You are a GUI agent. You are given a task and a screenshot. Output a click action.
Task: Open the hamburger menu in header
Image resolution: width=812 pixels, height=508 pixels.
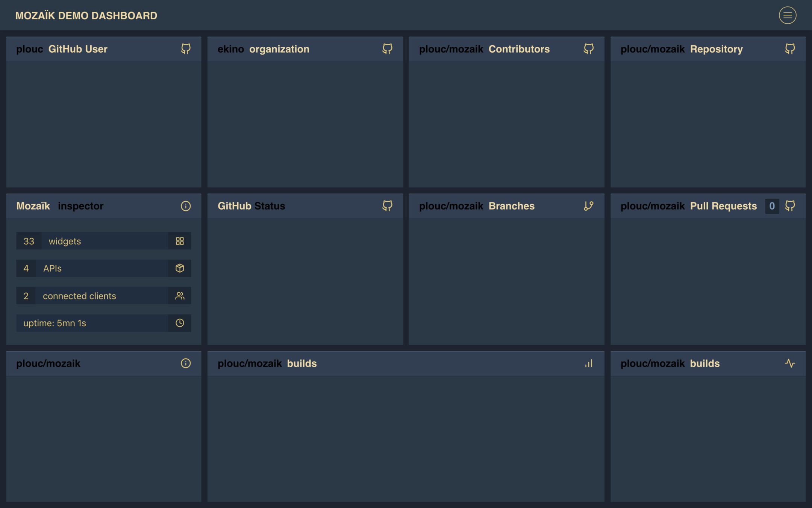pyautogui.click(x=787, y=15)
